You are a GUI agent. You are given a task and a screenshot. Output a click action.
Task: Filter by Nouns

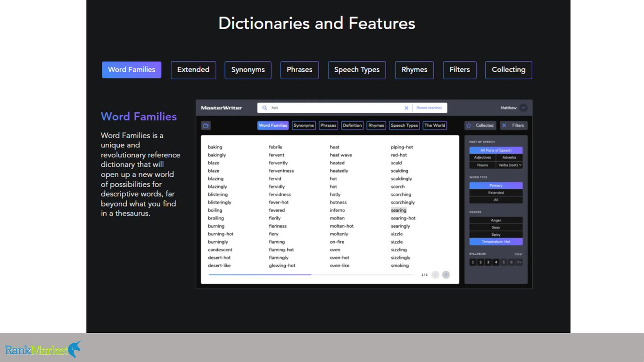[x=482, y=165]
